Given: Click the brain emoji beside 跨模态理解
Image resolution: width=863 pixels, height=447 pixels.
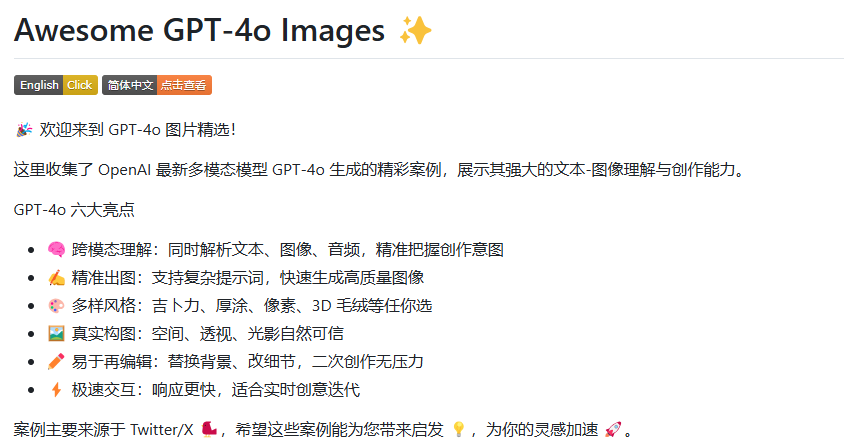Looking at the screenshot, I should [x=56, y=250].
